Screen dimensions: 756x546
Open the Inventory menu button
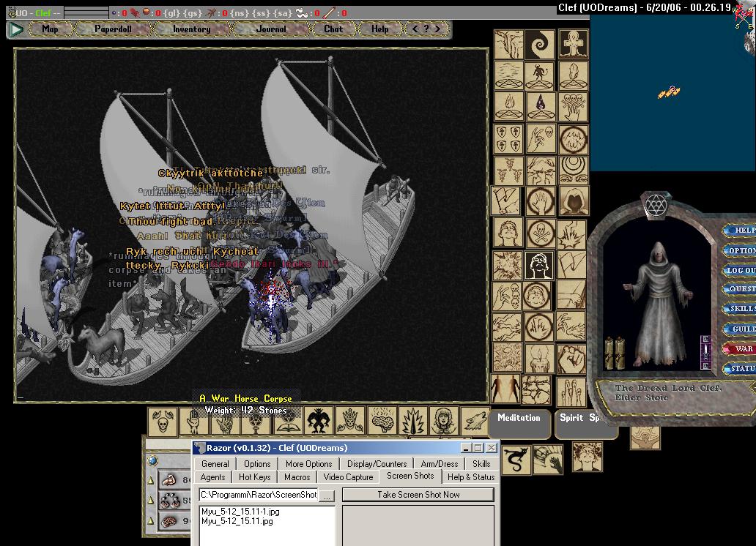point(191,29)
